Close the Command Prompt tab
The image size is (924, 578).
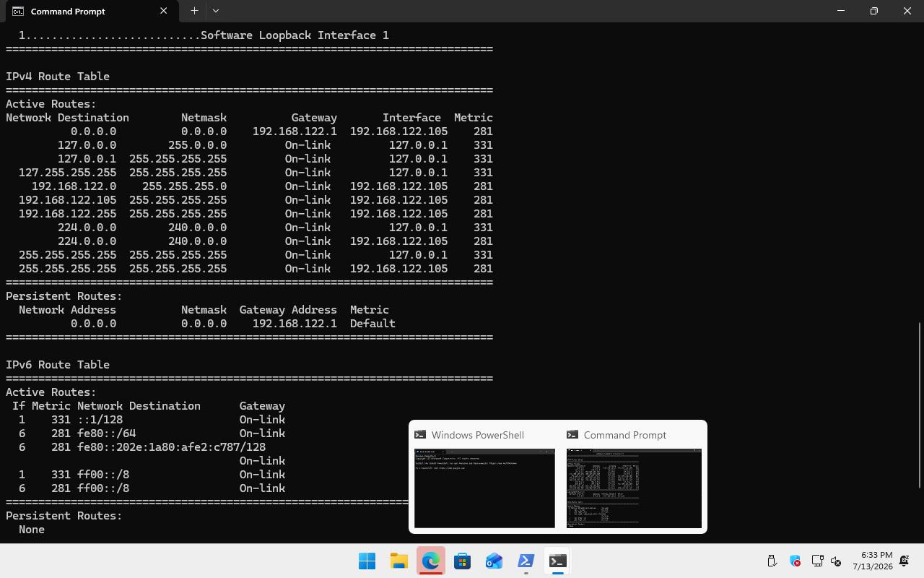163,11
